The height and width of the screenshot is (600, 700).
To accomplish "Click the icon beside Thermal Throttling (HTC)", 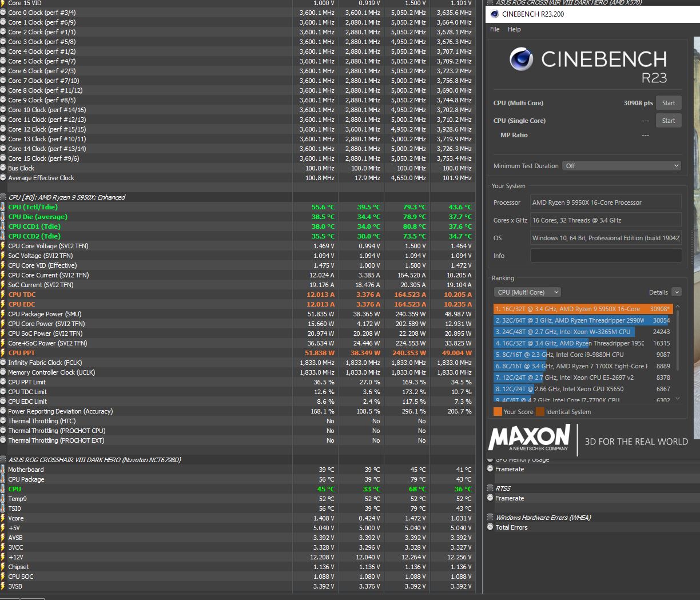I will point(3,421).
